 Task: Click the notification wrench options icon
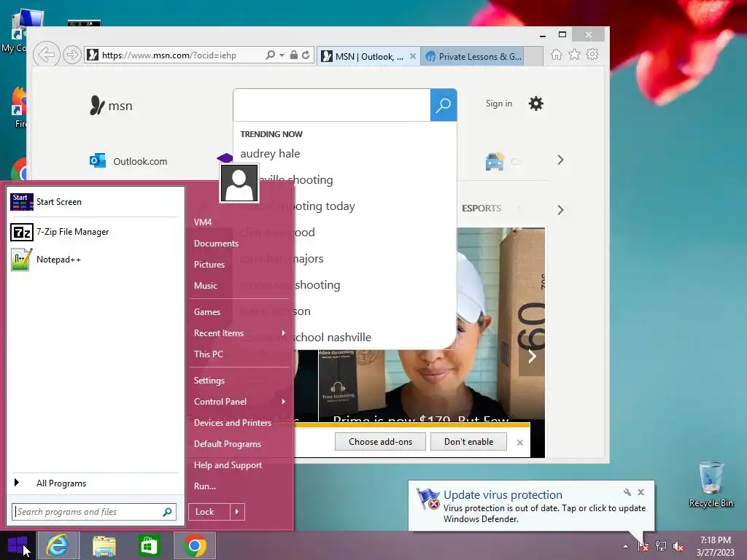click(x=627, y=492)
